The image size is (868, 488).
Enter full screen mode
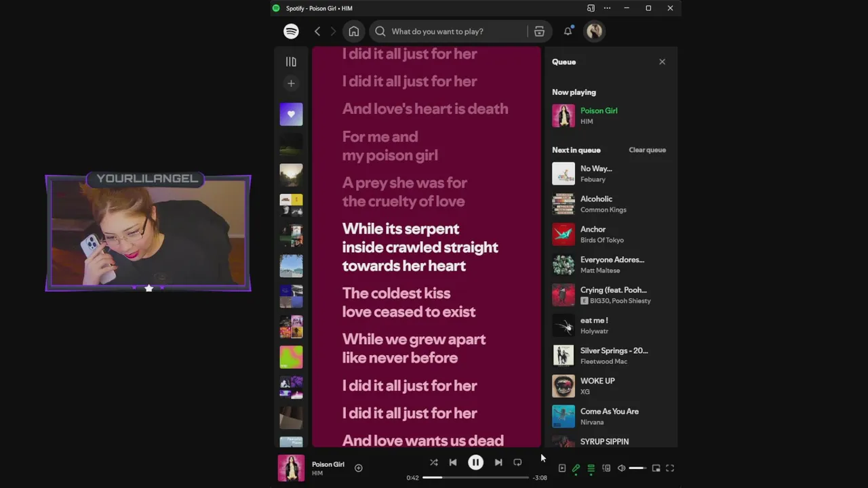point(670,468)
